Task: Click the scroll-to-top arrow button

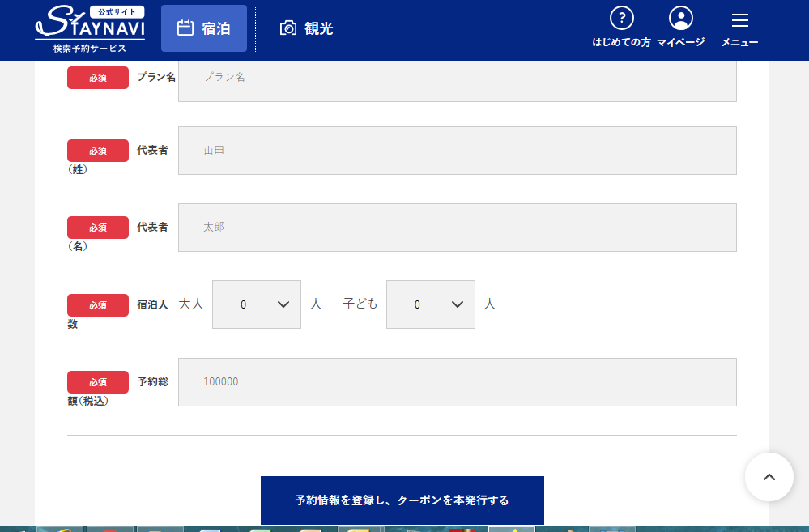Action: [x=769, y=477]
